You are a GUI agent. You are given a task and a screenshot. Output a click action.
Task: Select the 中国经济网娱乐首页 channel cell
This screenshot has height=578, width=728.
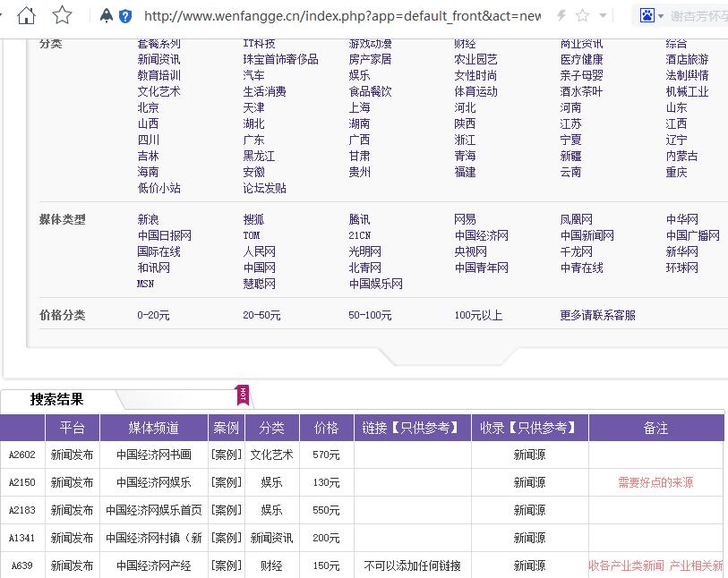coord(154,510)
